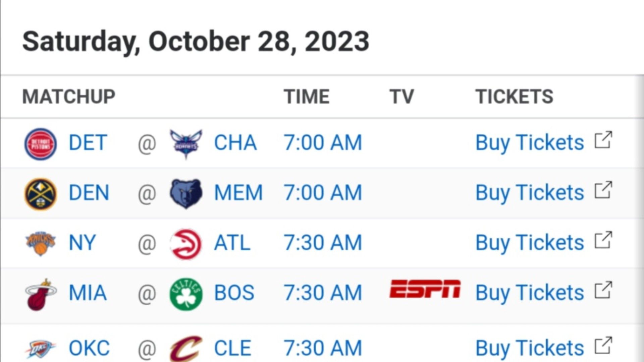The width and height of the screenshot is (644, 362).
Task: Click the 7:30 AM MIA-BOS game time
Action: (323, 293)
